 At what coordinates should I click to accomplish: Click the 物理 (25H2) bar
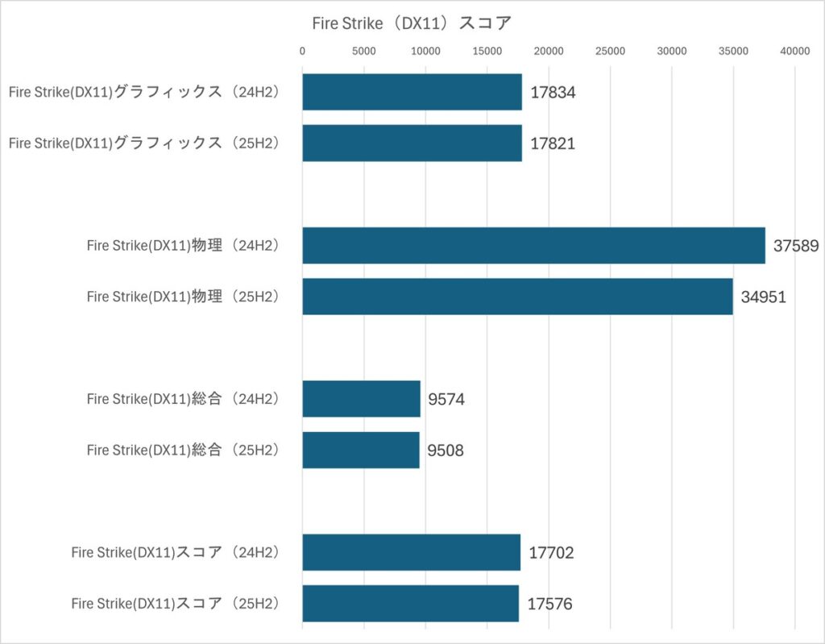tap(517, 297)
